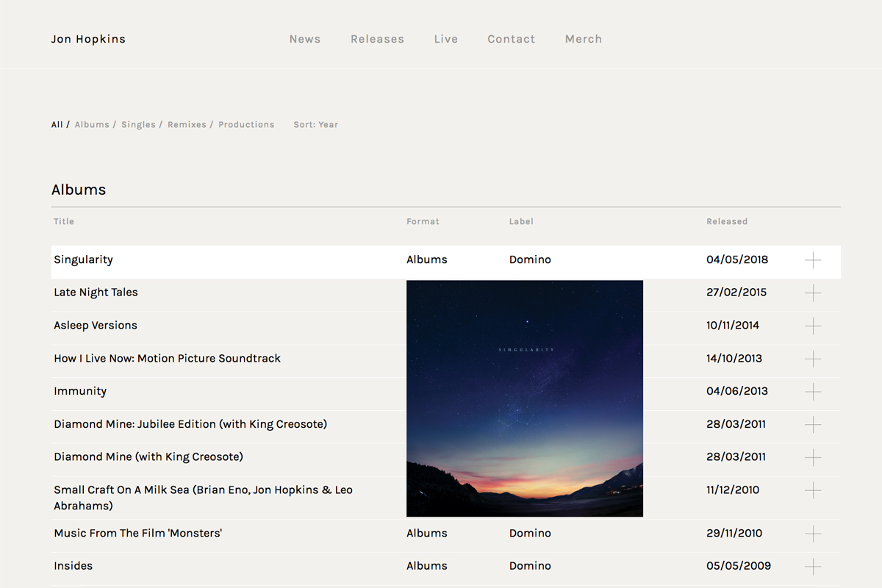This screenshot has height=588, width=882.
Task: Open the Live nav link
Action: 446,39
